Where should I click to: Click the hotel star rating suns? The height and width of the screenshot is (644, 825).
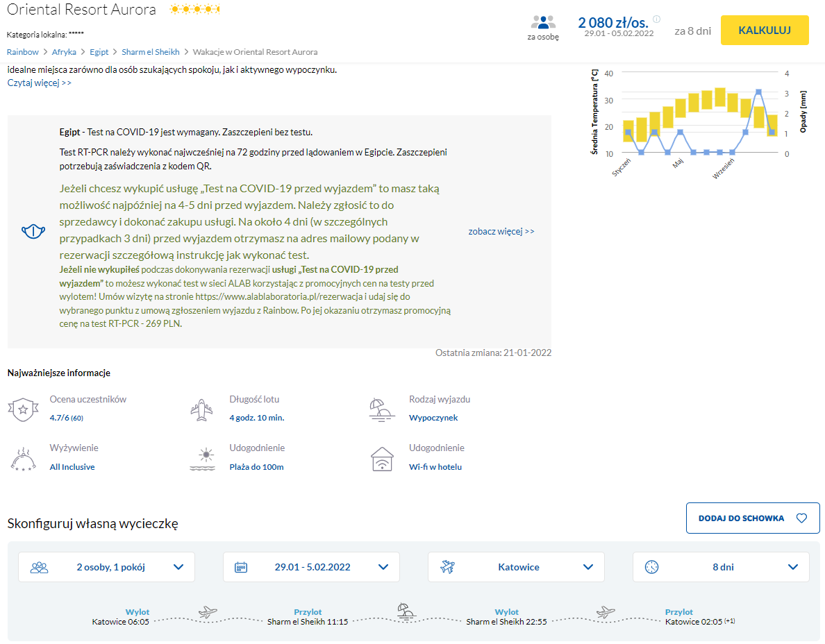[x=194, y=9]
